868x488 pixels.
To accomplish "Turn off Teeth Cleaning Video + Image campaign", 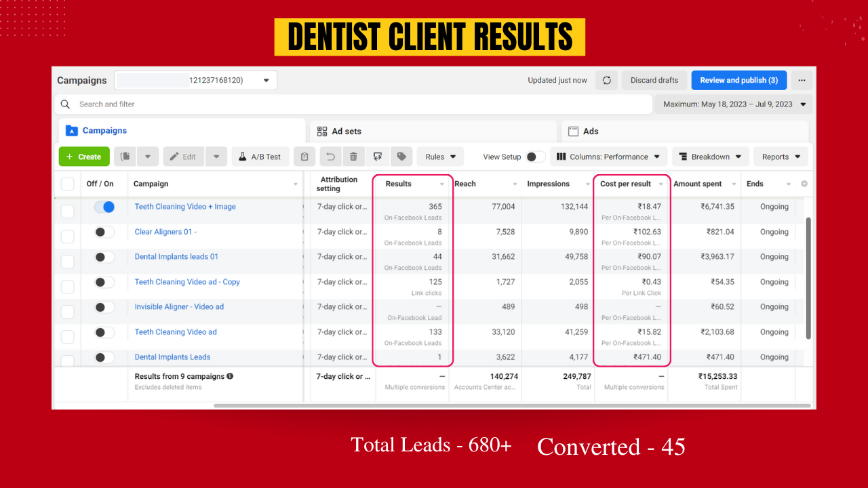I will (104, 207).
